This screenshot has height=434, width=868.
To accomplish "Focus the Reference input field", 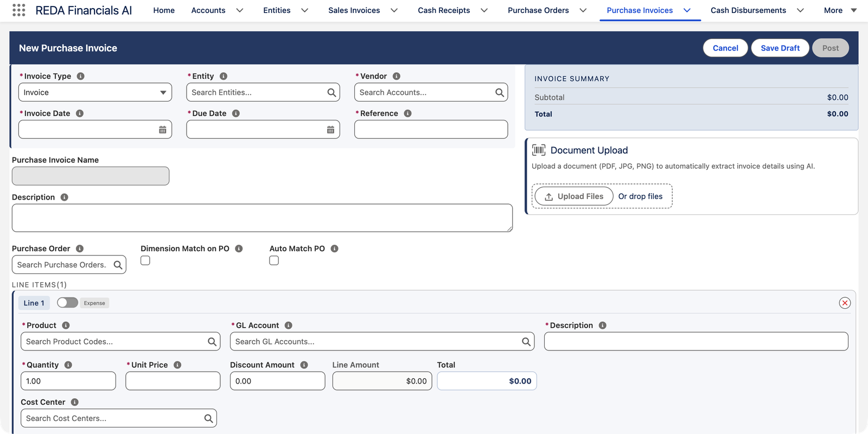I will (x=431, y=129).
